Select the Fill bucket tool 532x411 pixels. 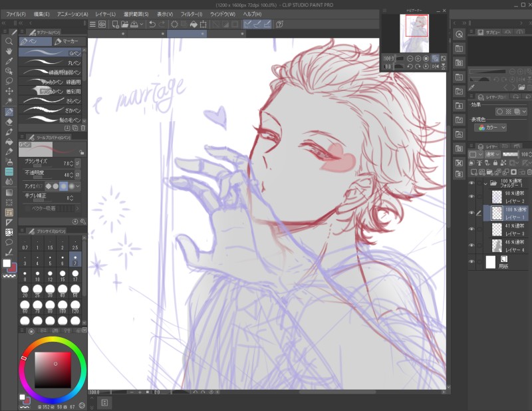[9, 142]
